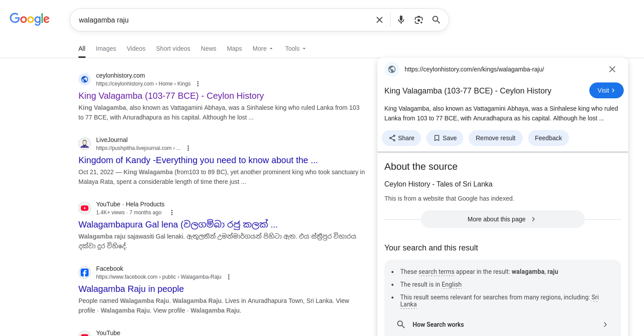Screen dimensions: 644x336
Task: Close the about this result panel
Action: point(612,69)
